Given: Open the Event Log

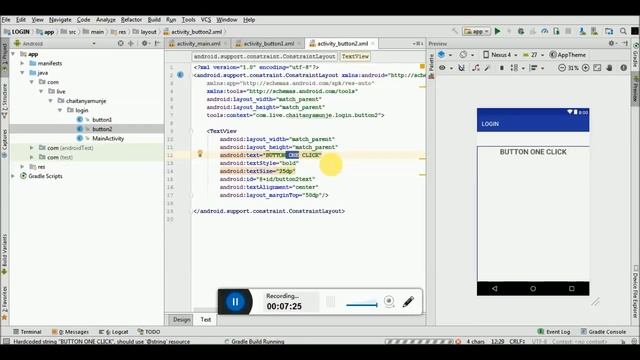Looking at the screenshot, I should (554, 332).
